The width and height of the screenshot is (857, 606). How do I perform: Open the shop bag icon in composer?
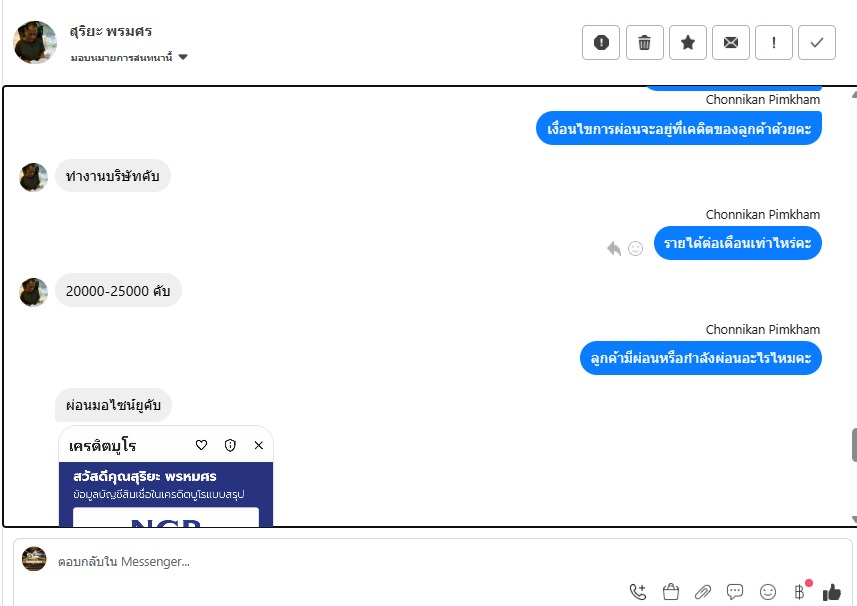[671, 592]
